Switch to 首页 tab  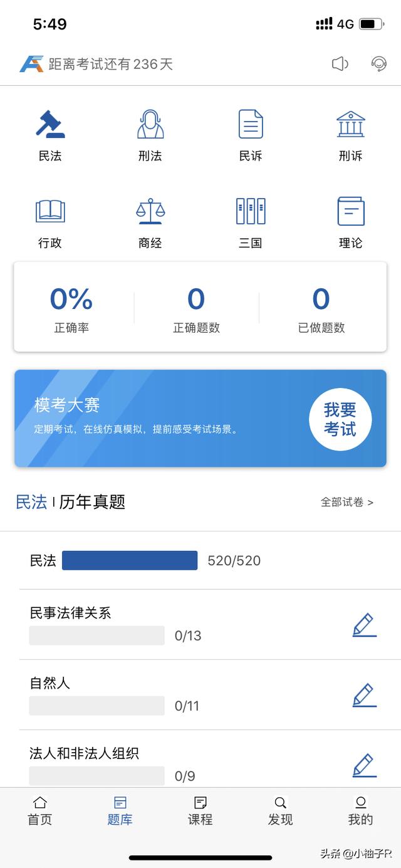(x=40, y=811)
